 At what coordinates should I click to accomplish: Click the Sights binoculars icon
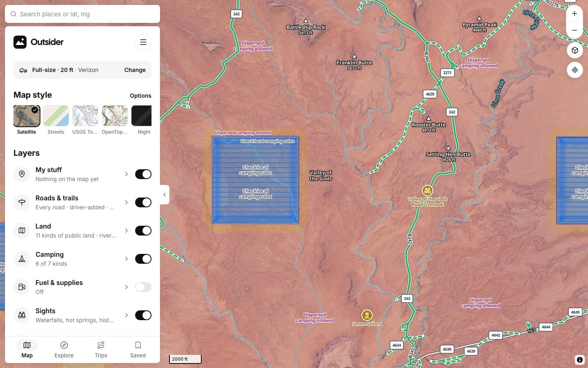click(22, 315)
